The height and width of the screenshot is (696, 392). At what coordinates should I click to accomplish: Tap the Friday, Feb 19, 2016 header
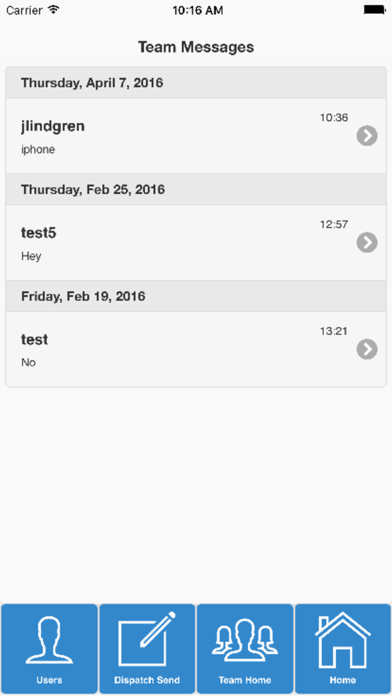point(196,296)
